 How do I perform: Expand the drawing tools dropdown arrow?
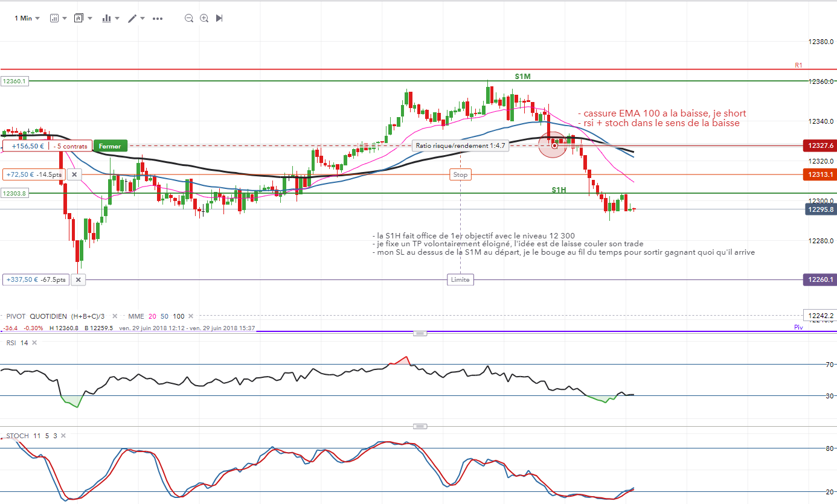(143, 18)
